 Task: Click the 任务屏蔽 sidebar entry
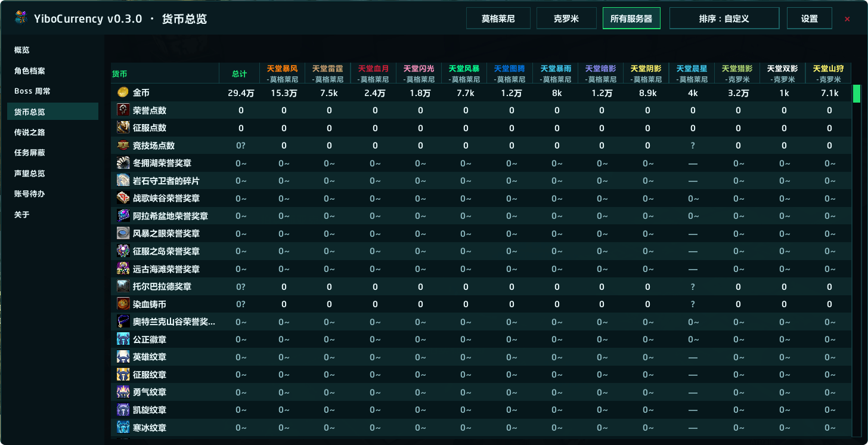[x=52, y=153]
